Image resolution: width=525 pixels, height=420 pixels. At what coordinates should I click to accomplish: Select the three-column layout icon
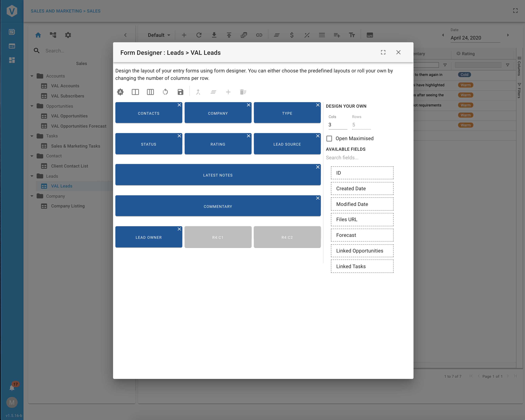[x=150, y=92]
